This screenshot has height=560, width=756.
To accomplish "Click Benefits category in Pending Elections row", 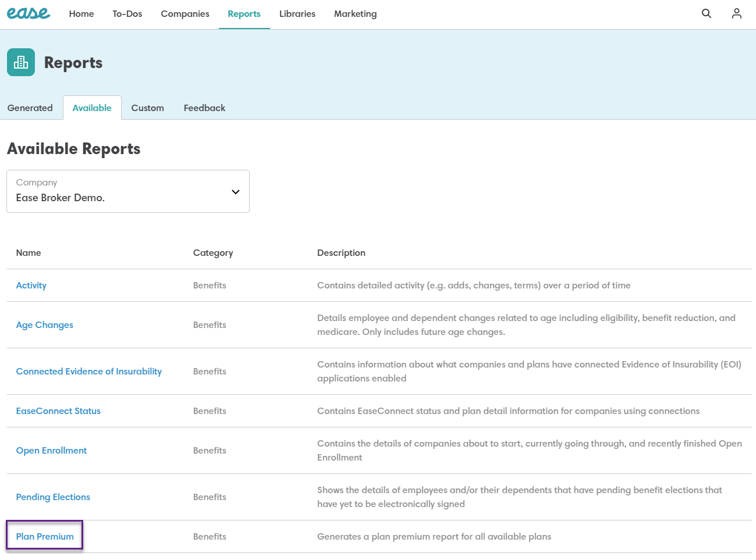I will tap(210, 497).
